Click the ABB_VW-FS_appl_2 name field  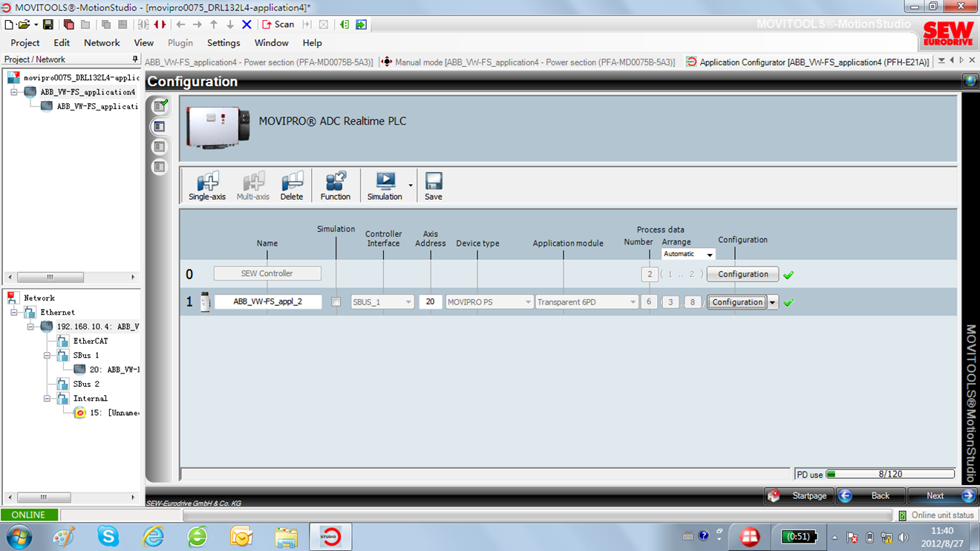point(268,302)
